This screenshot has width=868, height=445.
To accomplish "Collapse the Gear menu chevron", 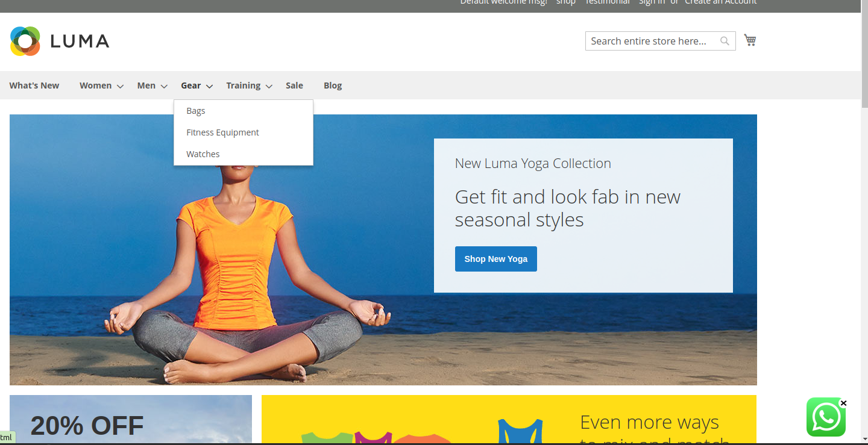I will pos(209,86).
